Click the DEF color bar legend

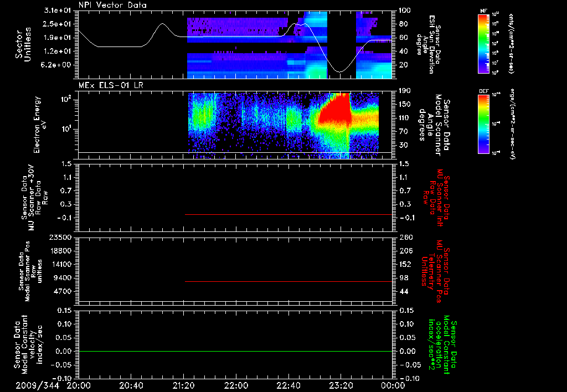[484, 124]
